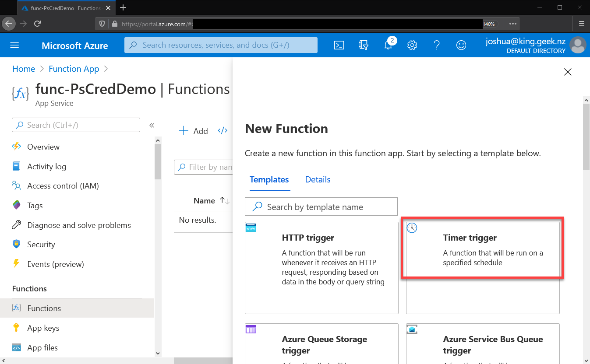Click the 140% zoom level indicator
The image size is (590, 364).
click(489, 24)
